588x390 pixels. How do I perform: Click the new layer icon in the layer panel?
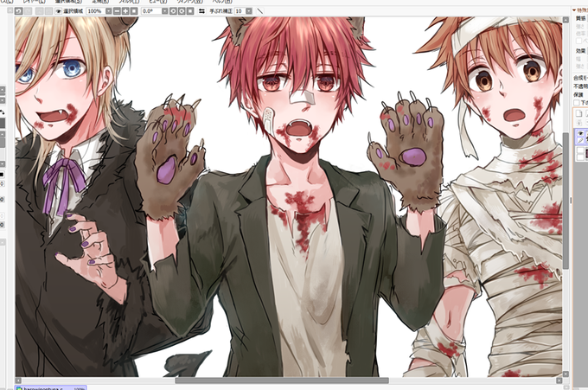tap(579, 113)
